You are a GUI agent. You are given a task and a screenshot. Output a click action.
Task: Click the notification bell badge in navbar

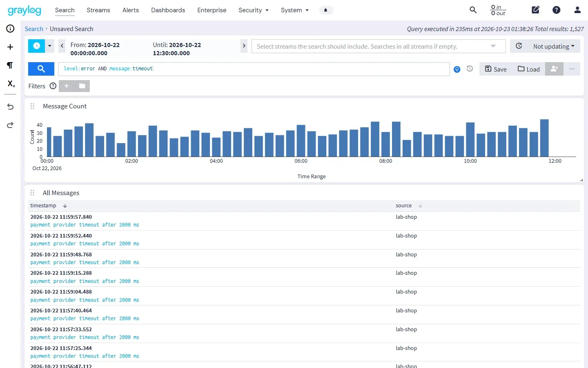click(x=326, y=10)
